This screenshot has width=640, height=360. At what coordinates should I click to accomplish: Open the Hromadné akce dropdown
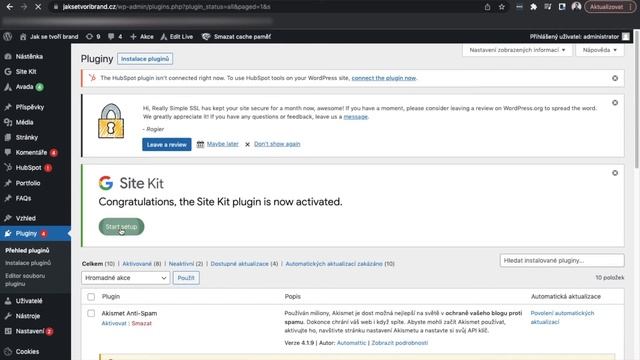(x=125, y=278)
